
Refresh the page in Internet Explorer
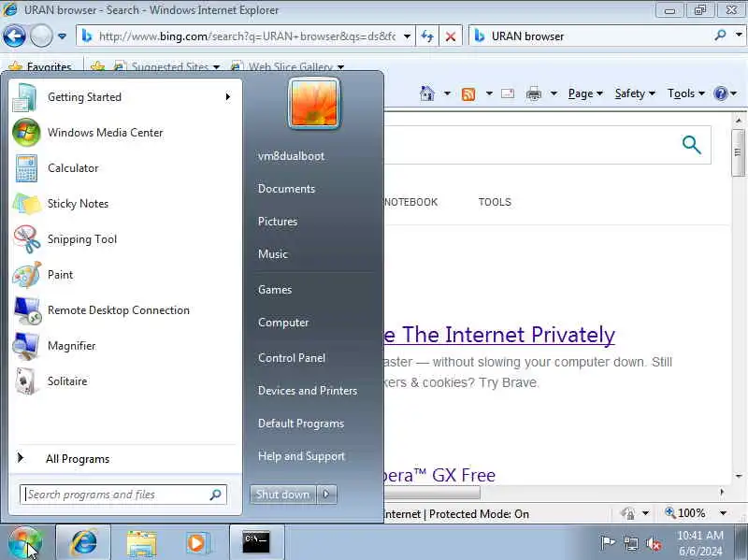click(x=427, y=36)
